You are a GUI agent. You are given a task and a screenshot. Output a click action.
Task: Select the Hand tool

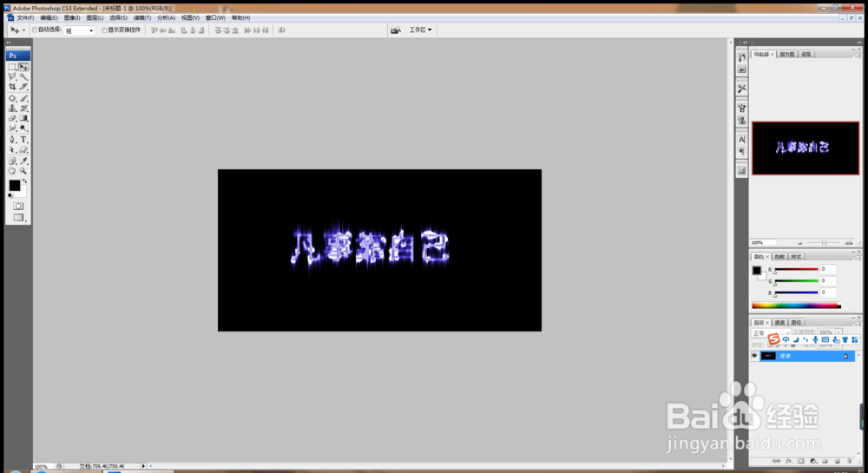coord(12,171)
